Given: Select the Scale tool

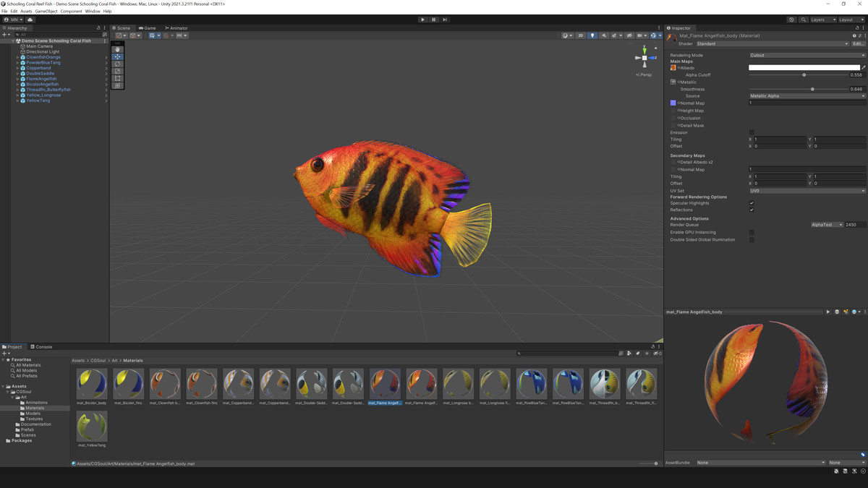Looking at the screenshot, I should pos(117,71).
